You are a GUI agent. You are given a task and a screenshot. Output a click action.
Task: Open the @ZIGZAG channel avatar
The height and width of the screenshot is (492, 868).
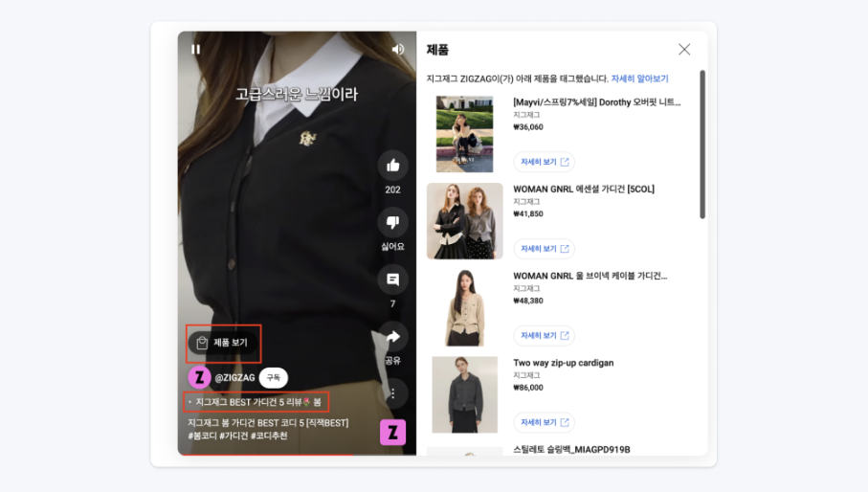199,377
